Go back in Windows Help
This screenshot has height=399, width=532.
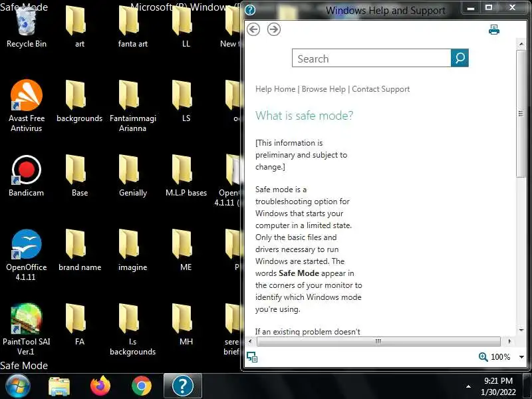pyautogui.click(x=253, y=29)
